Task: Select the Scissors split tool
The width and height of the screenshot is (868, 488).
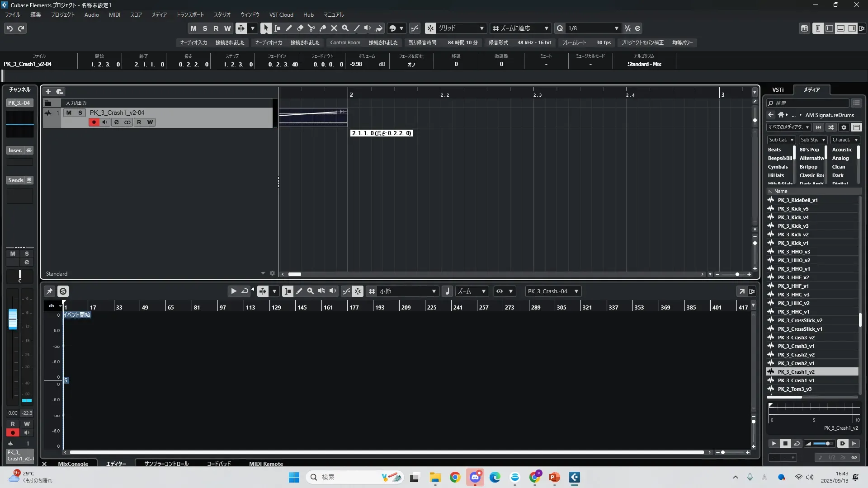Action: [311, 28]
